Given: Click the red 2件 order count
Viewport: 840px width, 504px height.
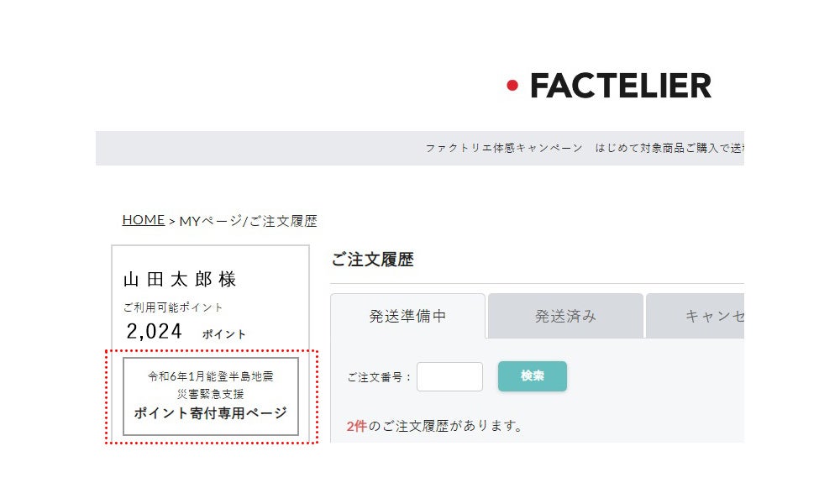Looking at the screenshot, I should click(x=356, y=427).
